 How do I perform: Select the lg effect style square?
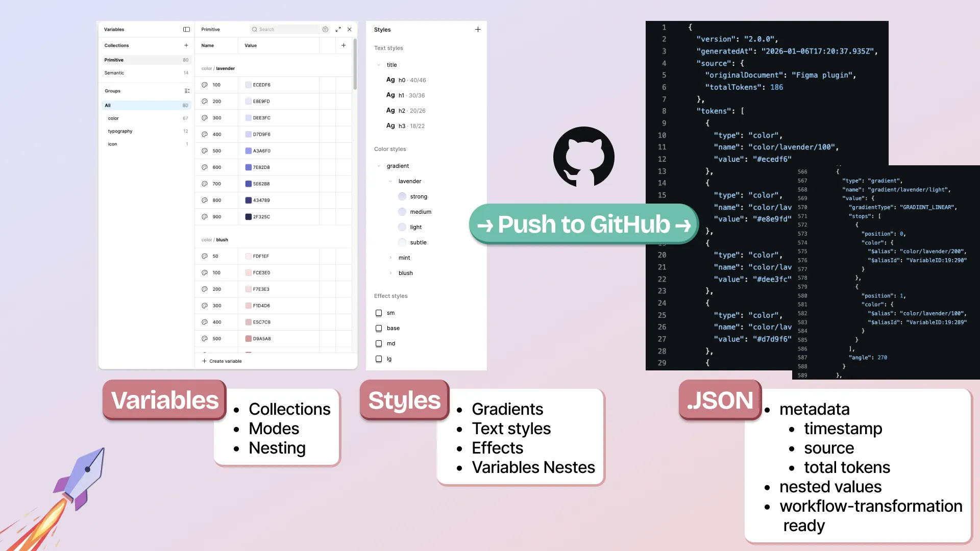pos(379,359)
